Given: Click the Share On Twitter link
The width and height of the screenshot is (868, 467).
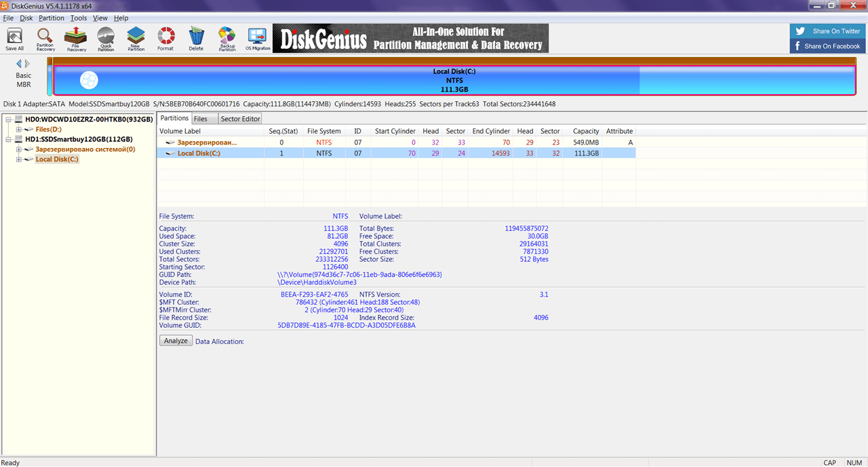Looking at the screenshot, I should (828, 31).
